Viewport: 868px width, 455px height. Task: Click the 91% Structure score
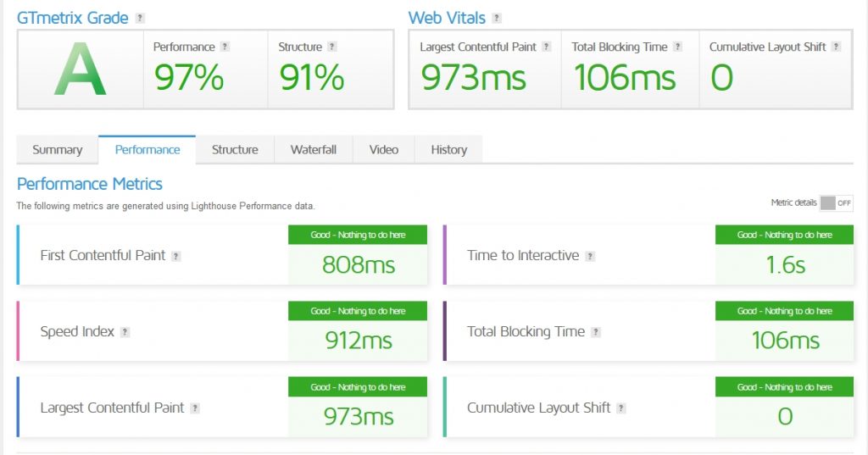pos(312,77)
